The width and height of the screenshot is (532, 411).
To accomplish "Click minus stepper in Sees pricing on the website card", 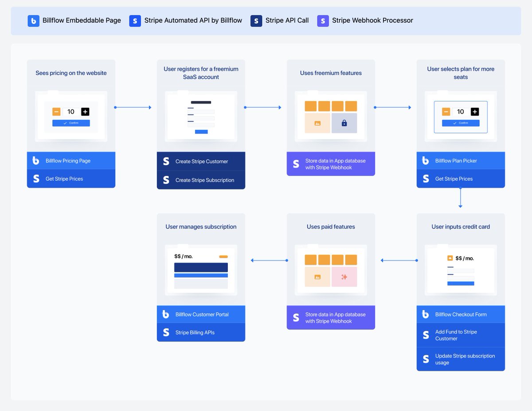I will [56, 112].
